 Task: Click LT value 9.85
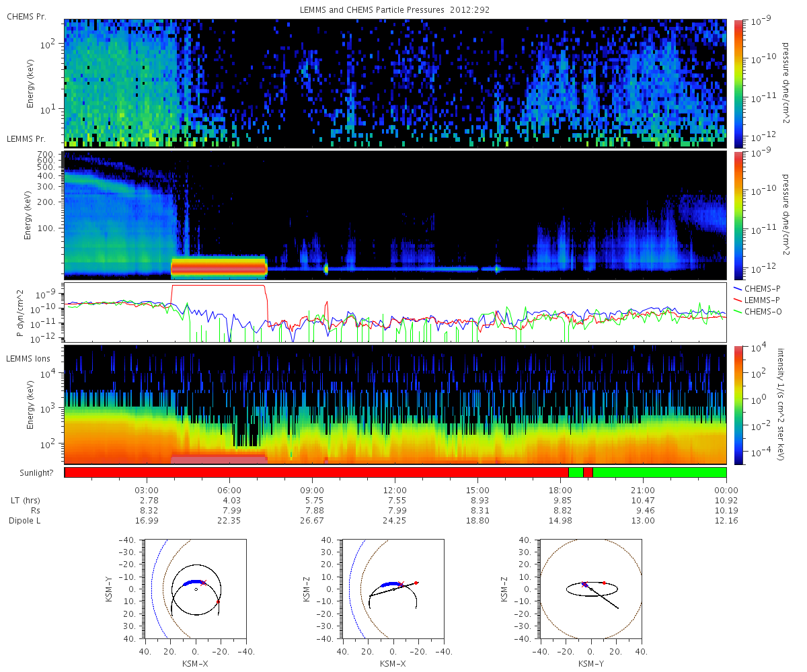[x=563, y=501]
